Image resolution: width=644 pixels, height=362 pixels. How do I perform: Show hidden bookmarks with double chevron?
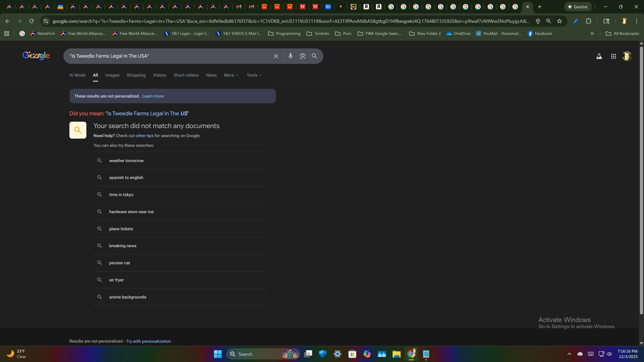coord(592,34)
